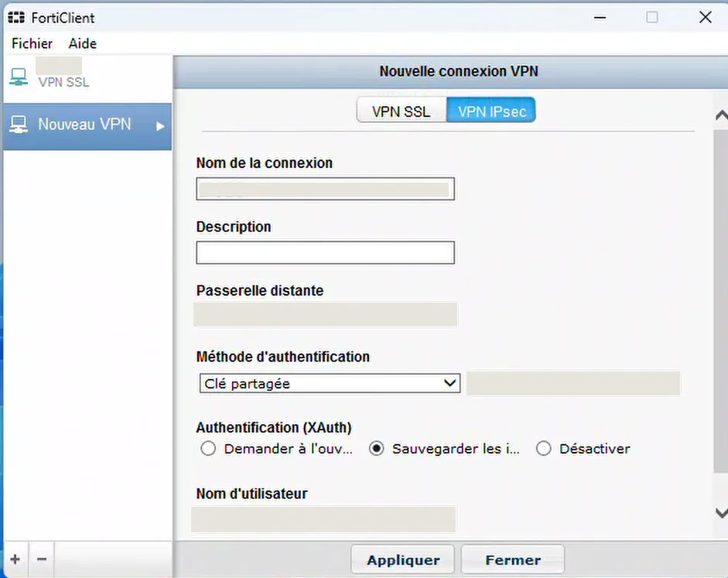Click the computer icon beside the VPN SSL entry
Screen dimensions: 728x578
[19, 77]
